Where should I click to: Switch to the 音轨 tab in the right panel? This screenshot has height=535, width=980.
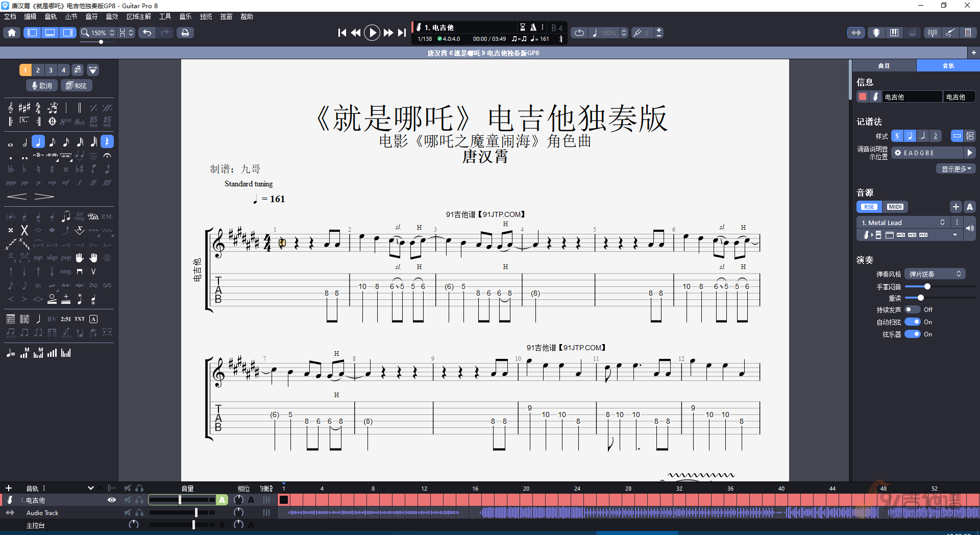tap(948, 65)
